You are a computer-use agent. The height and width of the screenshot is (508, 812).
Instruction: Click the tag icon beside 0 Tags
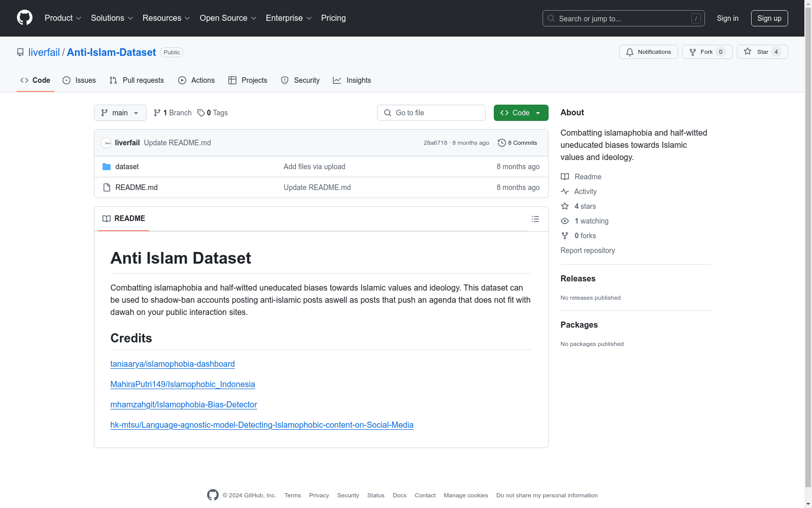(201, 113)
